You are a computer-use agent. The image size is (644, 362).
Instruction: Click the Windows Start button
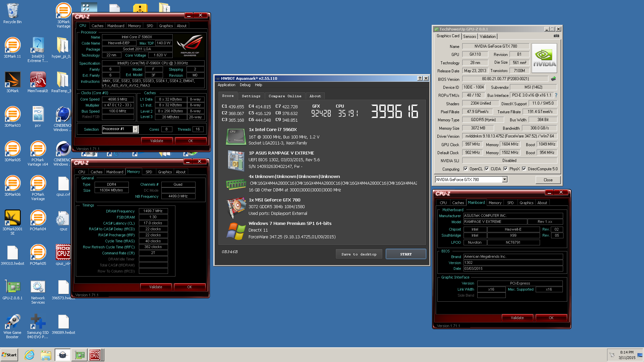pos(9,355)
